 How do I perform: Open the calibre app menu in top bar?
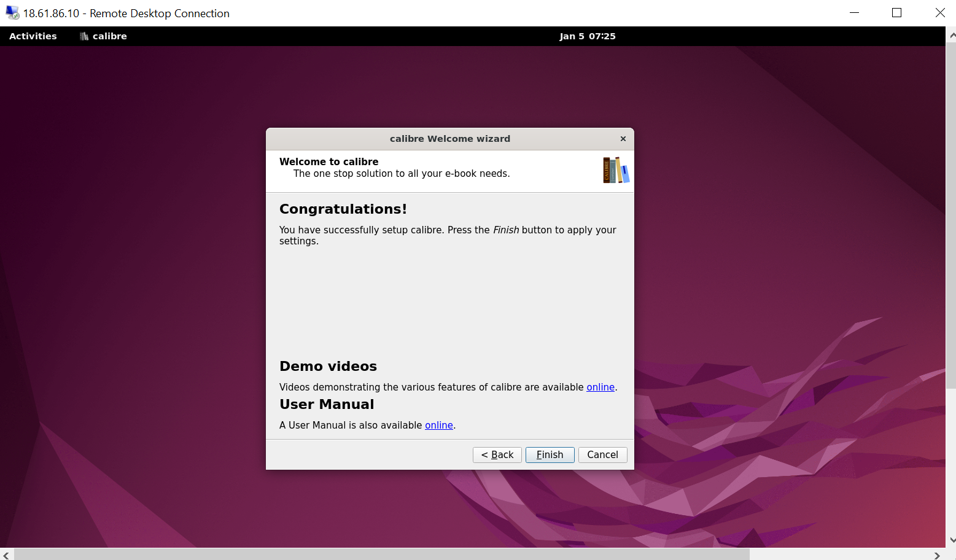[x=103, y=36]
